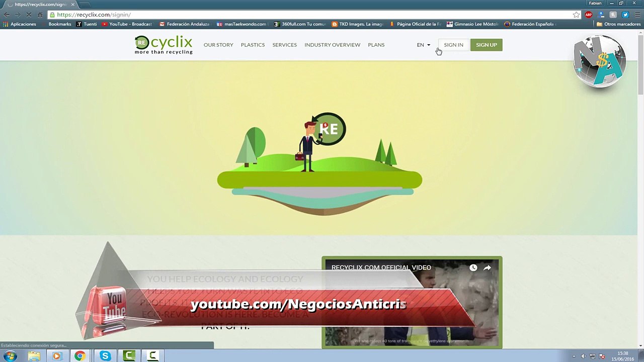
Task: Open the Aplicaciones apps shortcut
Action: tap(19, 24)
